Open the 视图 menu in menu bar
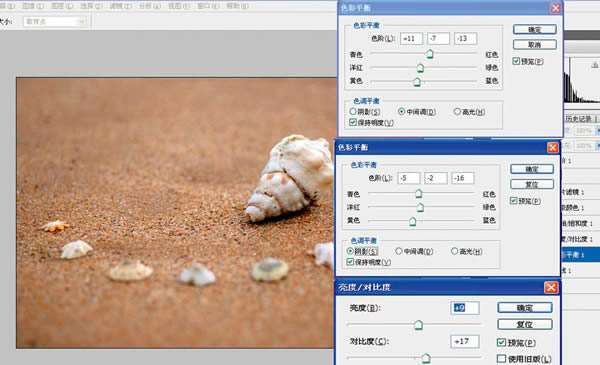 (179, 6)
